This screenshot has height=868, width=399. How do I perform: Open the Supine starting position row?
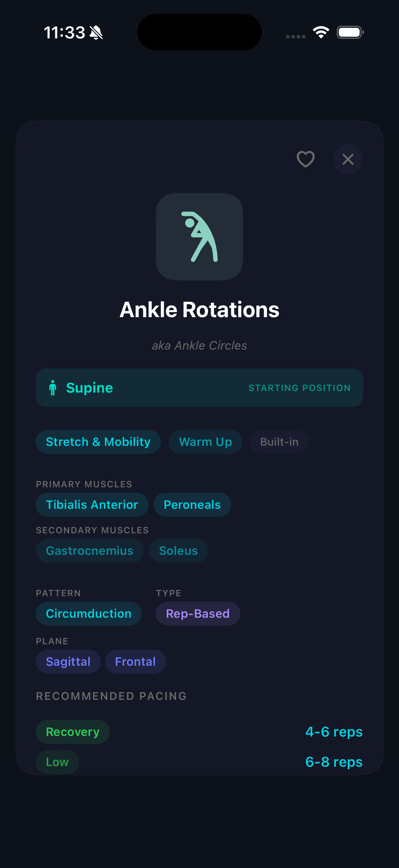[x=199, y=388]
